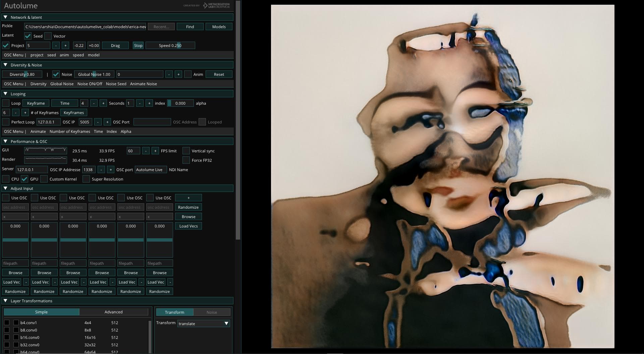
Task: Toggle the Noise checkbox
Action: coord(56,74)
